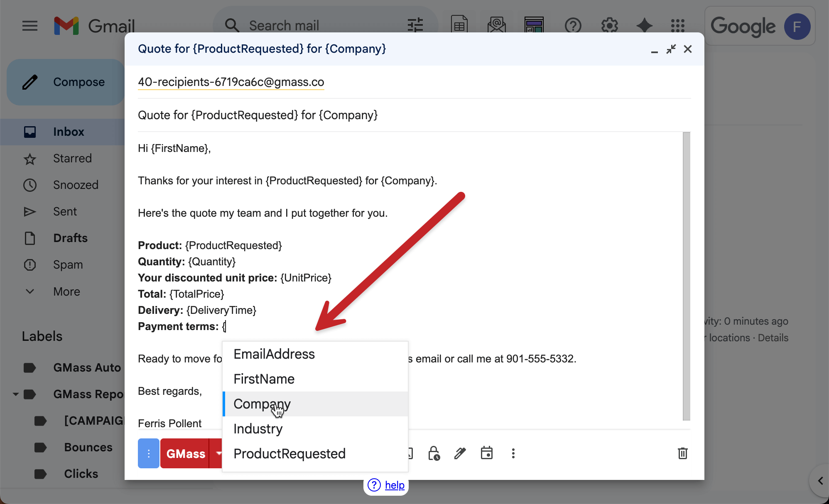Click the confidential mode lock icon
Screen dimensions: 829x504
pos(434,453)
